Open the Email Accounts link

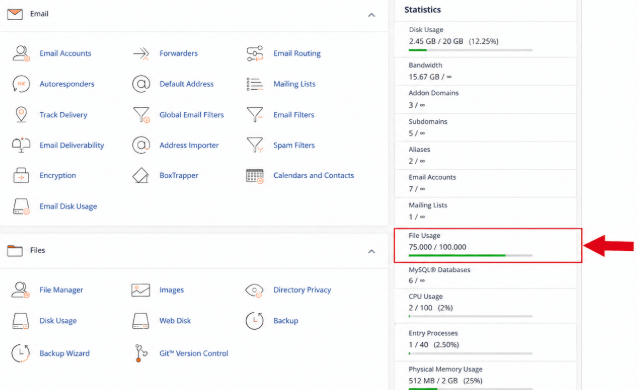pos(65,53)
